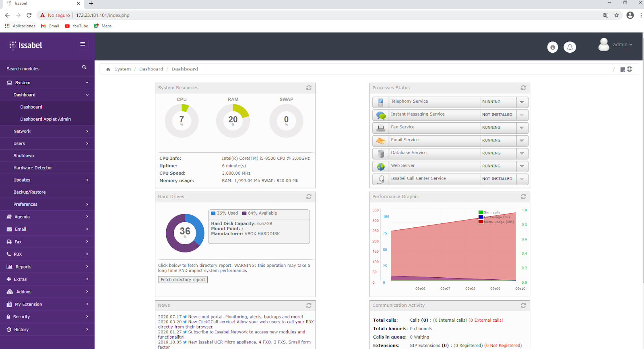
Task: Expand the Security menu
Action: 47,317
